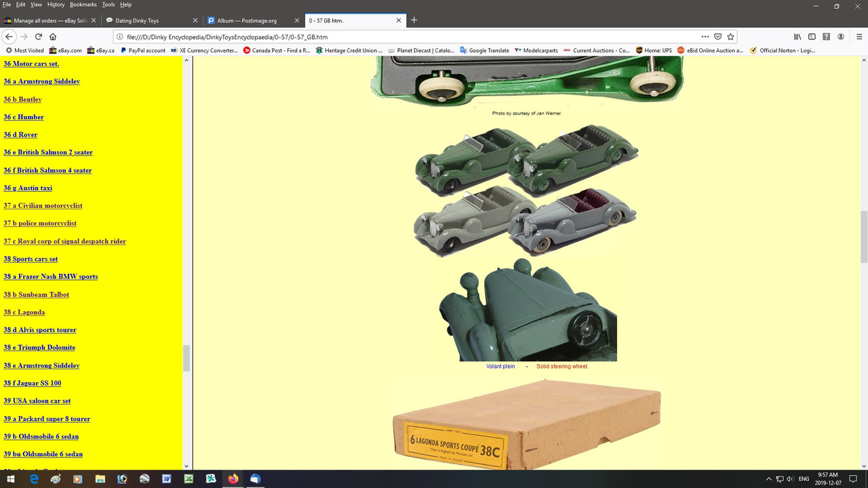Image resolution: width=868 pixels, height=488 pixels.
Task: Open the Library toolbar icon
Action: pos(797,37)
